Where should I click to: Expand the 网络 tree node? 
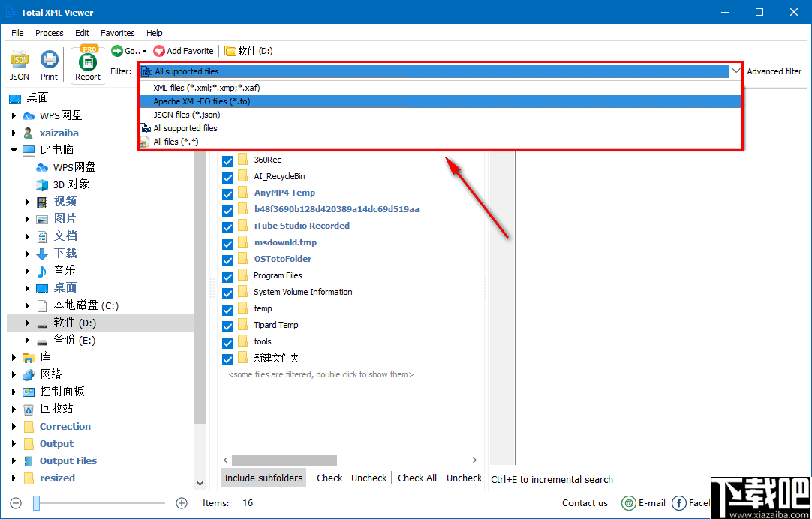pos(14,374)
